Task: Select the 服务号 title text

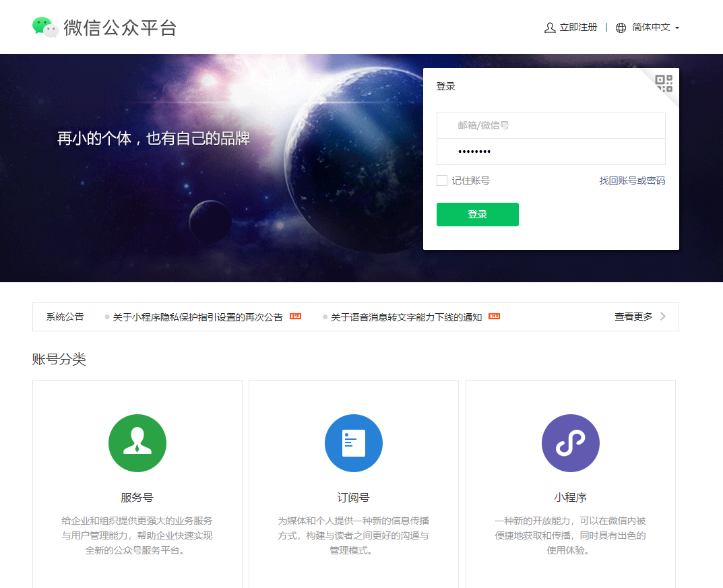Action: pos(137,498)
